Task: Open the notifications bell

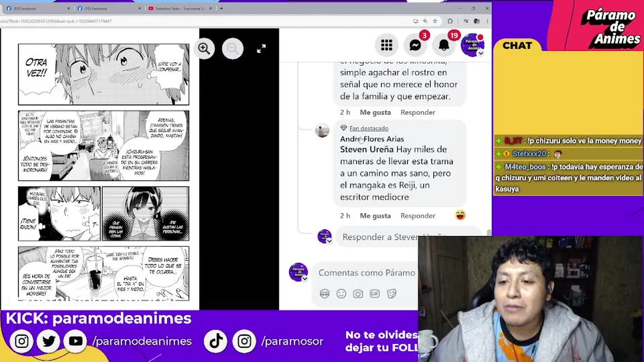Action: click(x=444, y=45)
